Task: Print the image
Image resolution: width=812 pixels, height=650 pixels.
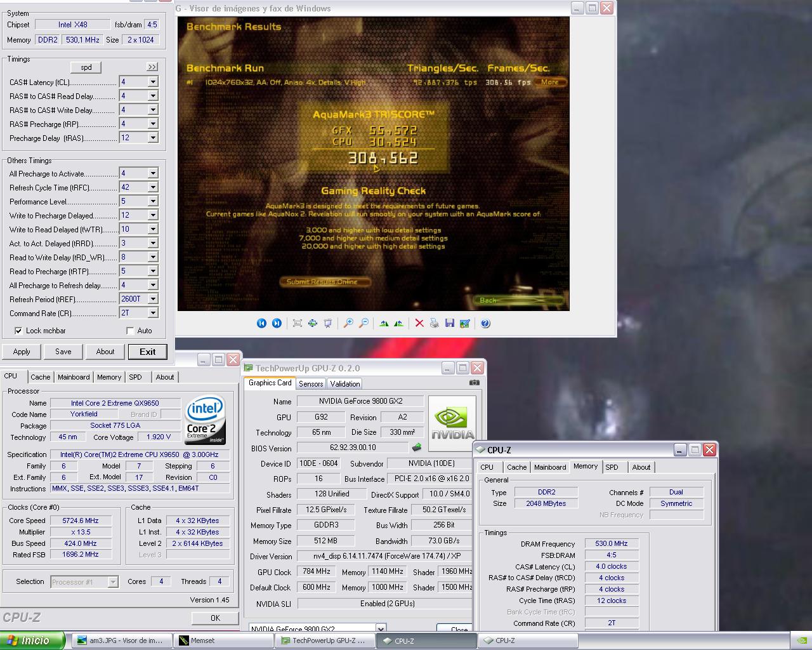Action: [x=434, y=323]
